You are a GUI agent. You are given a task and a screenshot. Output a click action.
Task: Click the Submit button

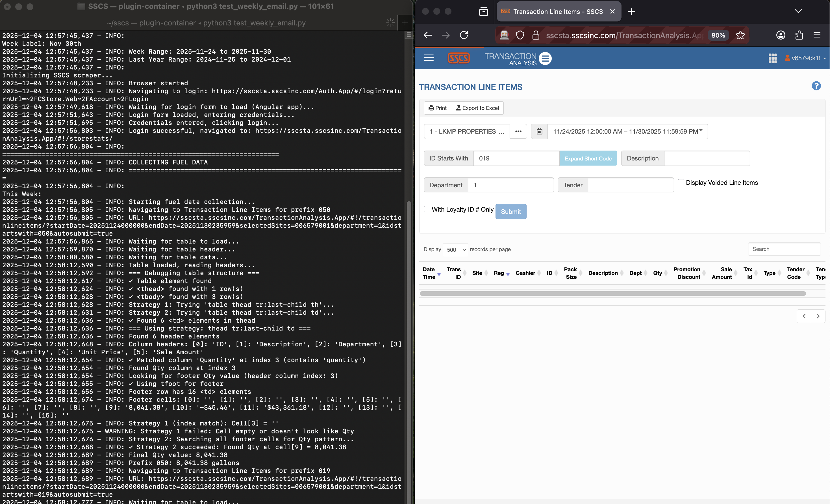coord(511,212)
